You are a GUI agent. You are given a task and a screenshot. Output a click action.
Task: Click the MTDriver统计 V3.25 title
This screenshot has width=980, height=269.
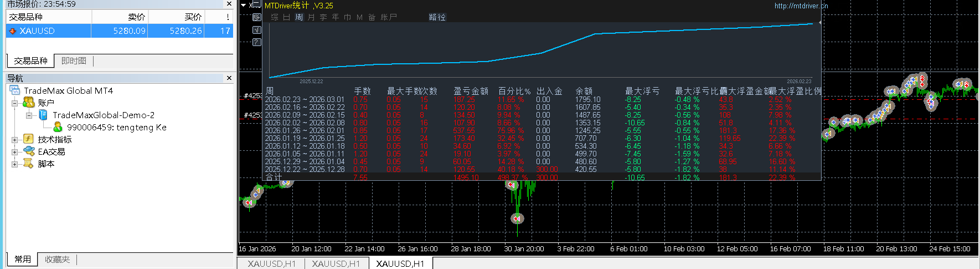pyautogui.click(x=299, y=6)
